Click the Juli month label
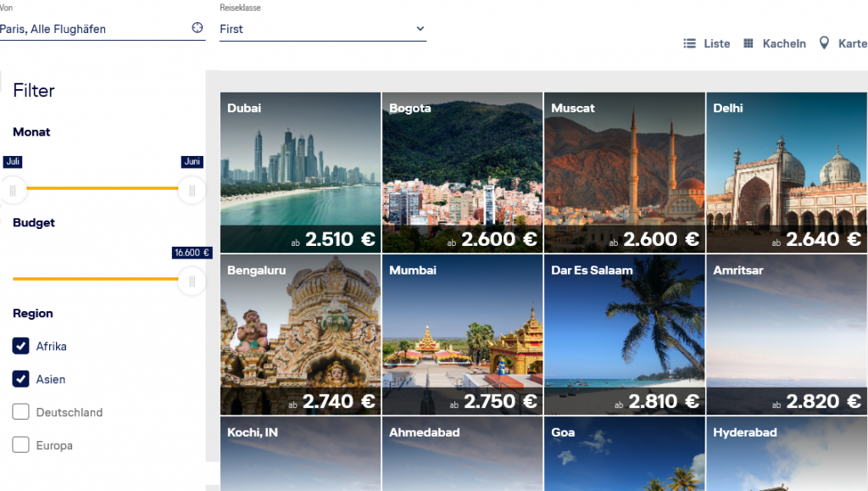Screen dimensions: 868x491 [13, 162]
